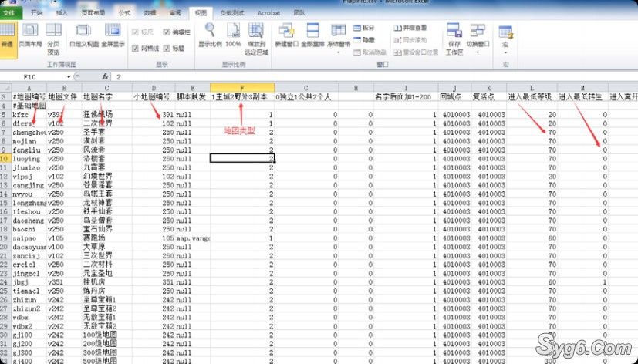Click 拆分 split window button
Viewport: 638px width, 364px height.
click(364, 28)
